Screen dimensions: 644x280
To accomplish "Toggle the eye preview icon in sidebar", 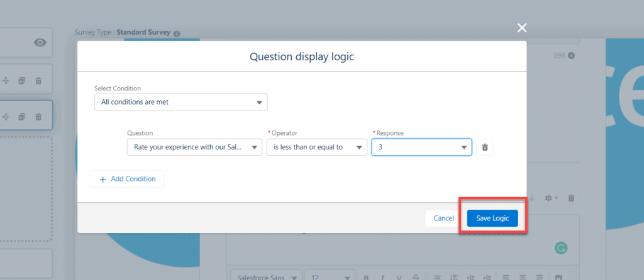I will 40,43.
